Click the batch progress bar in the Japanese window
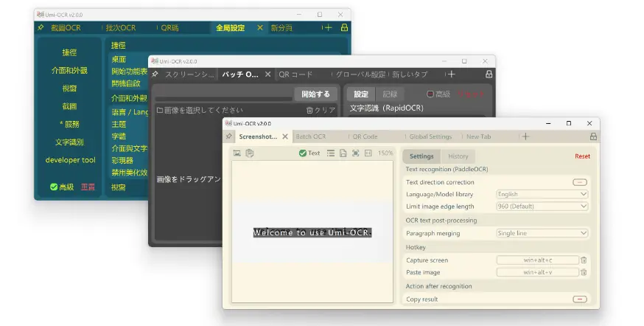The image size is (644, 326). pyautogui.click(x=223, y=99)
